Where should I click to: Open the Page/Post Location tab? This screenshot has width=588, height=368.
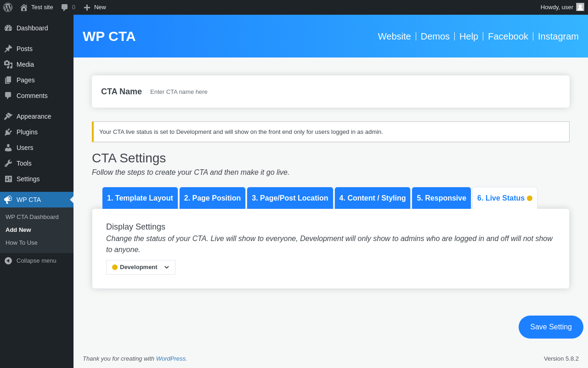[x=290, y=198]
